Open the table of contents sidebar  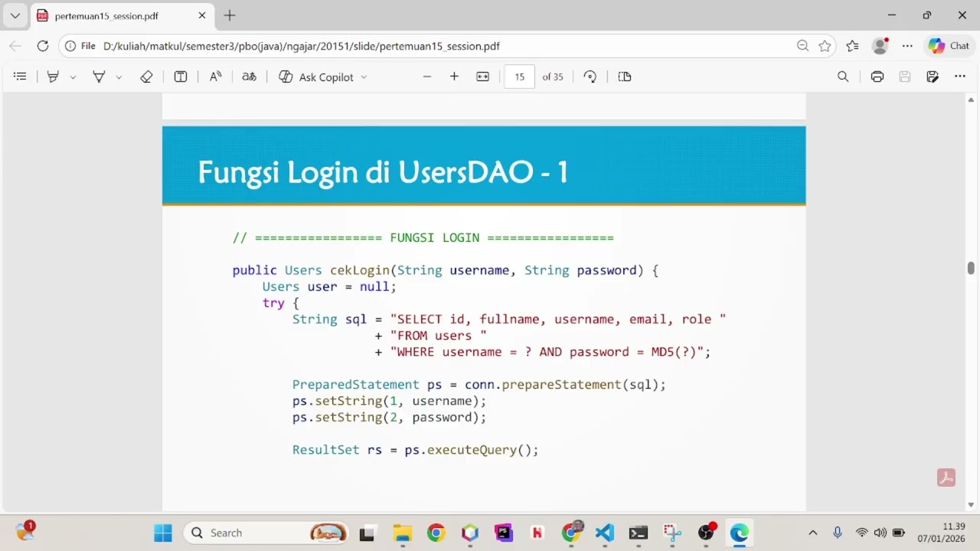(x=21, y=77)
